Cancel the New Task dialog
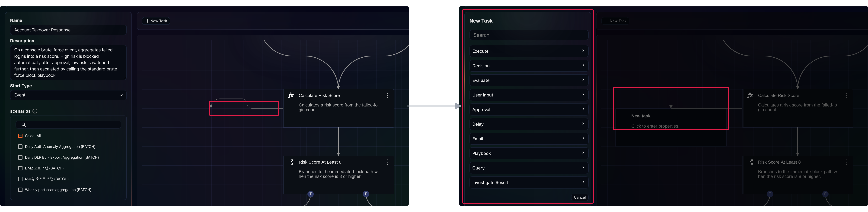Image resolution: width=868 pixels, height=212 pixels. [580, 198]
